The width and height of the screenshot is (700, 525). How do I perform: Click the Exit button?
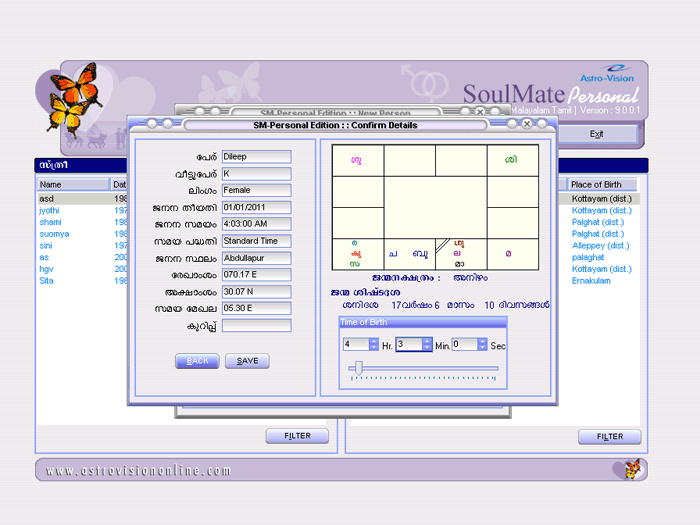pyautogui.click(x=596, y=134)
